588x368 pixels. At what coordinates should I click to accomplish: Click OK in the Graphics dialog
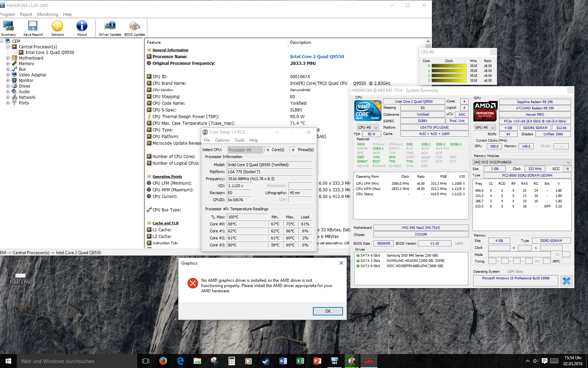(328, 311)
